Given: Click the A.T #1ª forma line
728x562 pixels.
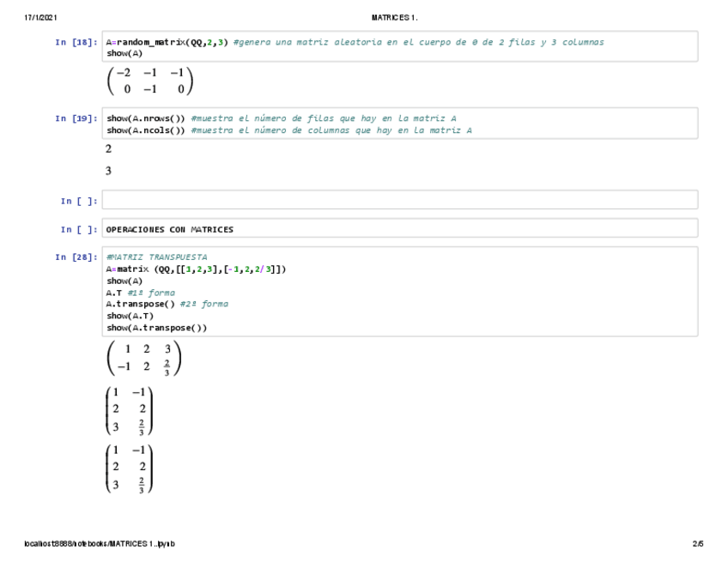Looking at the screenshot, I should (141, 293).
